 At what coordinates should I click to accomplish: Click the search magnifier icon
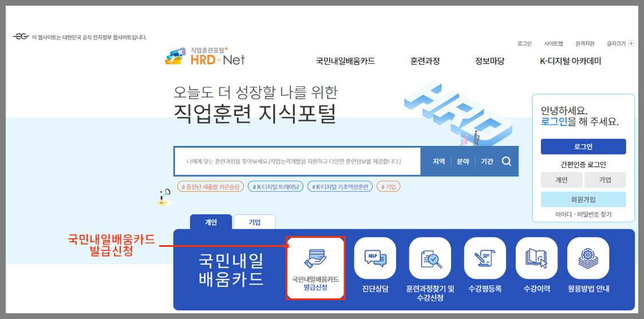point(507,161)
